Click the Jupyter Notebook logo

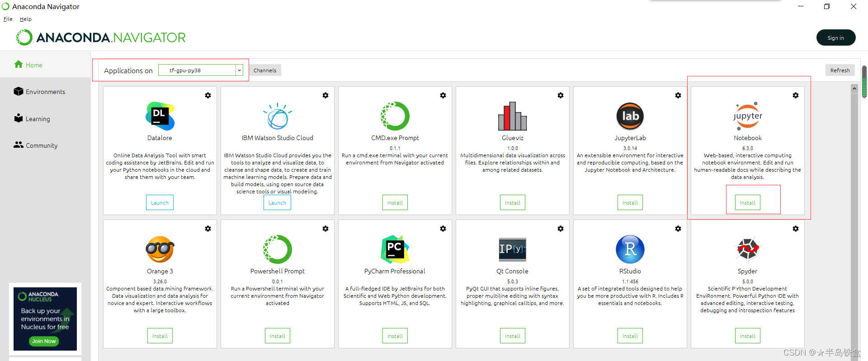point(748,116)
